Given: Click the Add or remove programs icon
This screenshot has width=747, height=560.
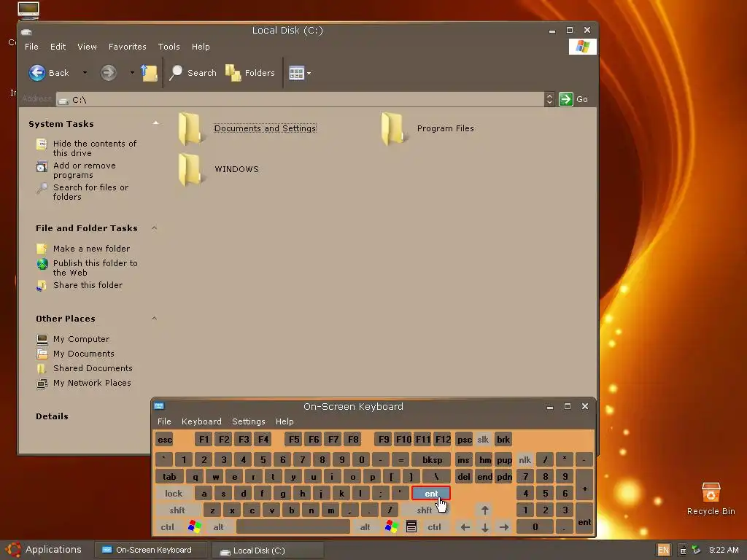Looking at the screenshot, I should point(42,166).
